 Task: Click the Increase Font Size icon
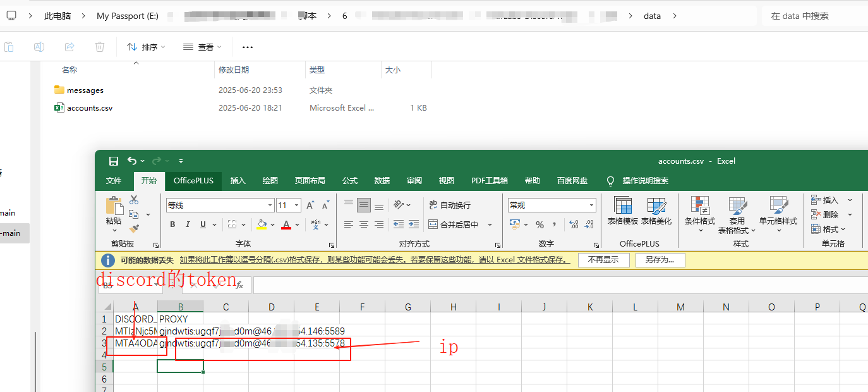coord(310,205)
